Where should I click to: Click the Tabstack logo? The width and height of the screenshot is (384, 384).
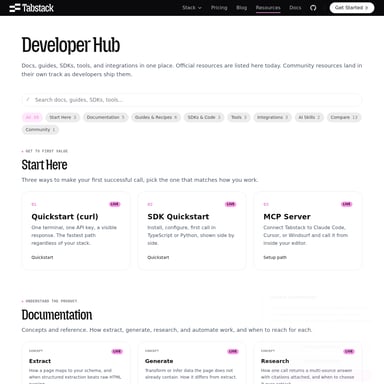point(32,8)
